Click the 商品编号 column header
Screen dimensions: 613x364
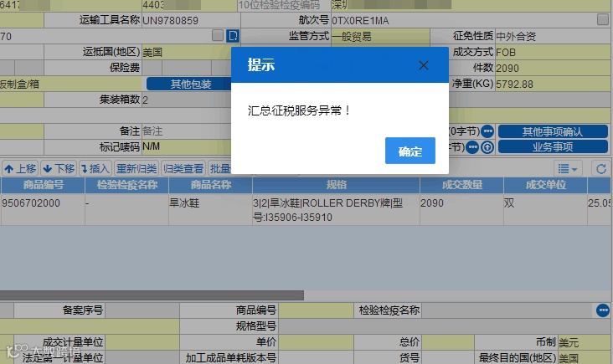coord(43,185)
